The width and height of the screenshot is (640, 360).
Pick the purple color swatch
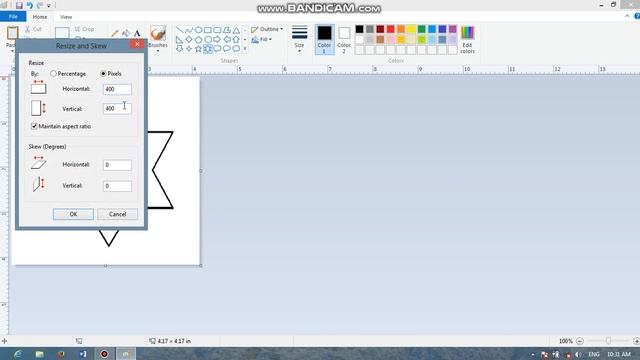click(x=453, y=29)
